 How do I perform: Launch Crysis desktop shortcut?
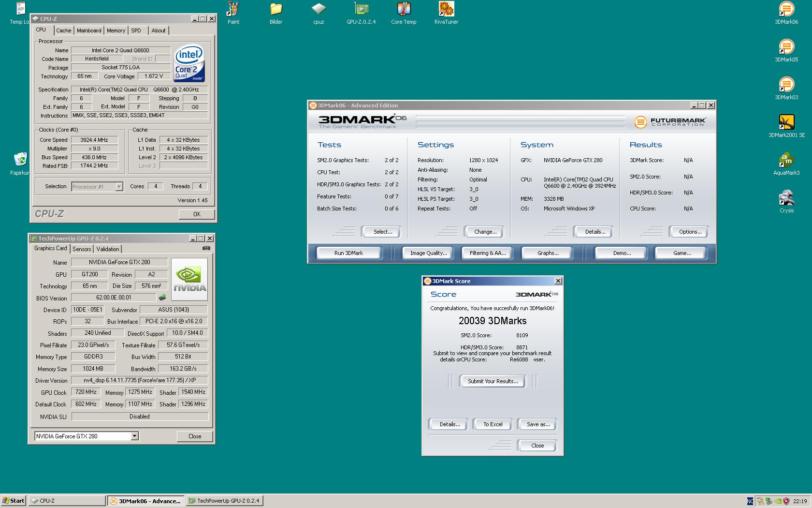(786, 201)
